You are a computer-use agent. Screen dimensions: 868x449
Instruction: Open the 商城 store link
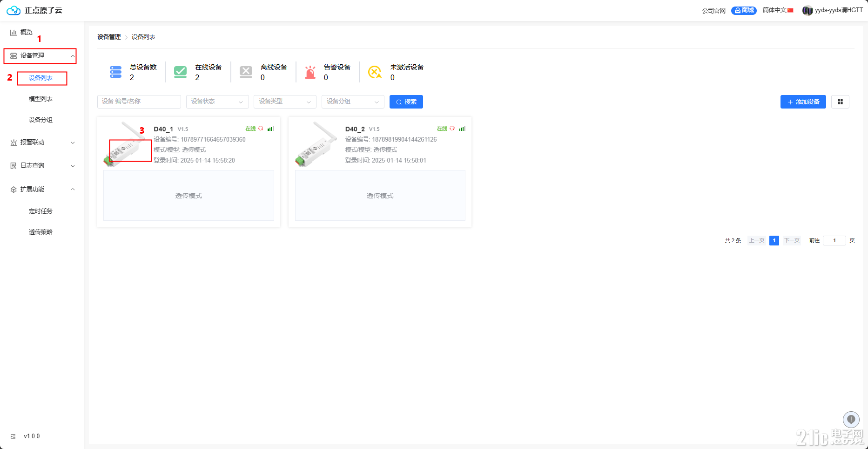click(744, 10)
